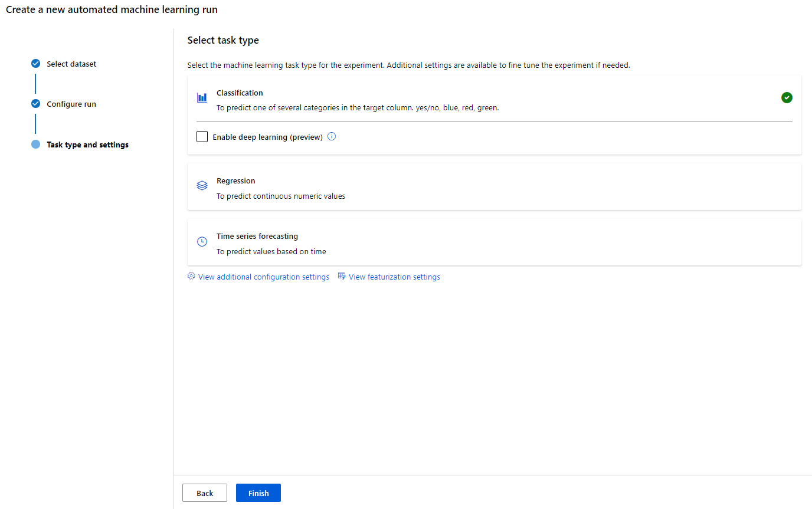This screenshot has width=812, height=509.
Task: Click the Regression layers icon
Action: click(x=202, y=186)
